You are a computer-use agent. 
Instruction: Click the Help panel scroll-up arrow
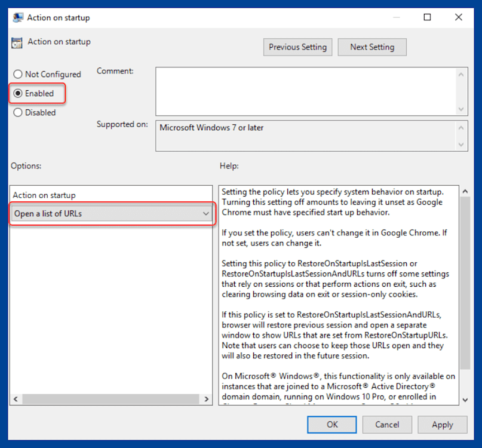[x=465, y=191]
